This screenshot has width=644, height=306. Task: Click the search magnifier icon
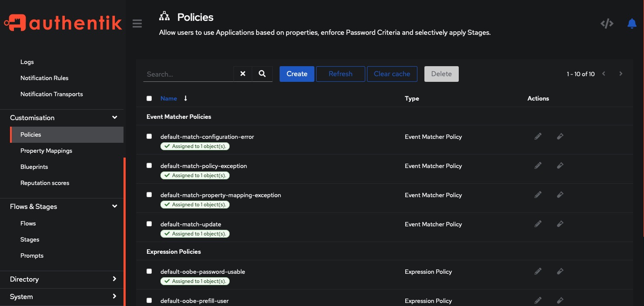click(x=262, y=74)
